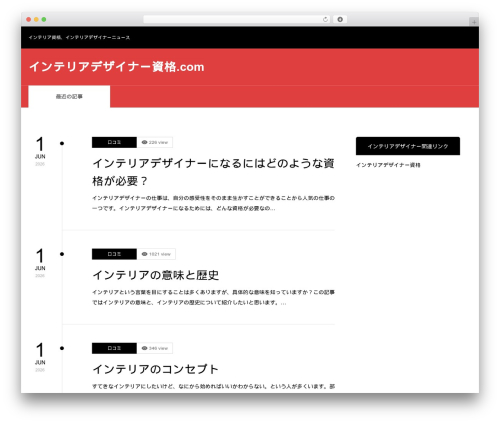Click excerpt starting インテリアという言葉を目にする
The image size is (500, 423).
tap(213, 297)
